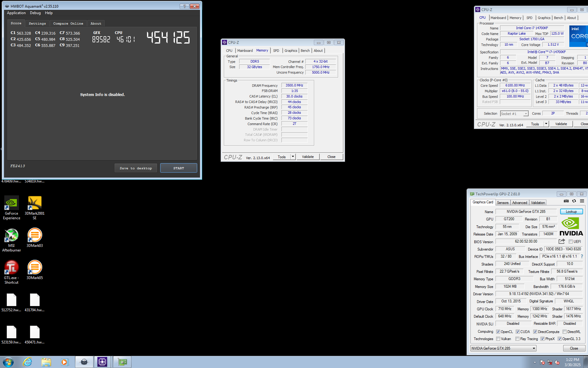This screenshot has height=368, width=588.
Task: Click START button in Aquamark
Action: point(179,168)
